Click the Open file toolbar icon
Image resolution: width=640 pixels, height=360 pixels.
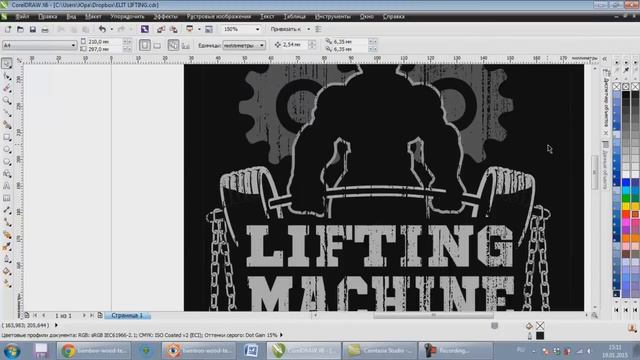pyautogui.click(x=20, y=29)
